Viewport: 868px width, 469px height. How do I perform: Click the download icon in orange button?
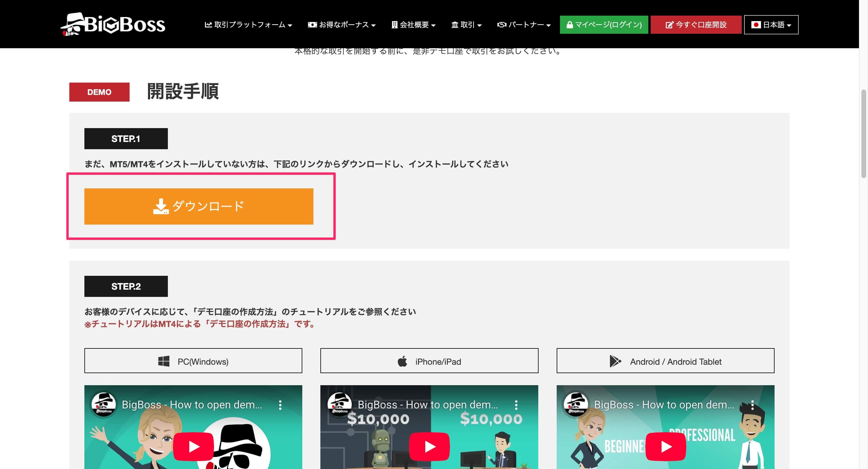(x=161, y=206)
